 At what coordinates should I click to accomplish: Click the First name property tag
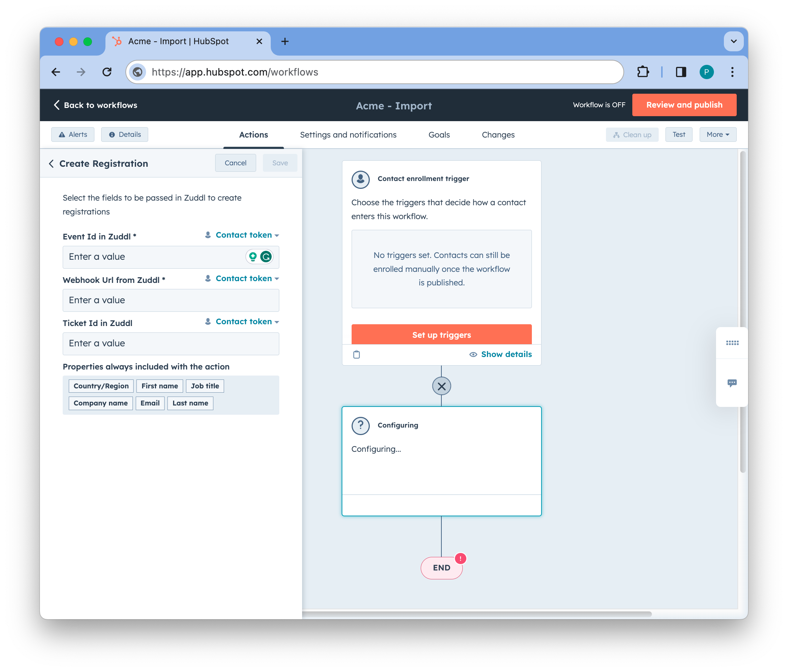(160, 386)
